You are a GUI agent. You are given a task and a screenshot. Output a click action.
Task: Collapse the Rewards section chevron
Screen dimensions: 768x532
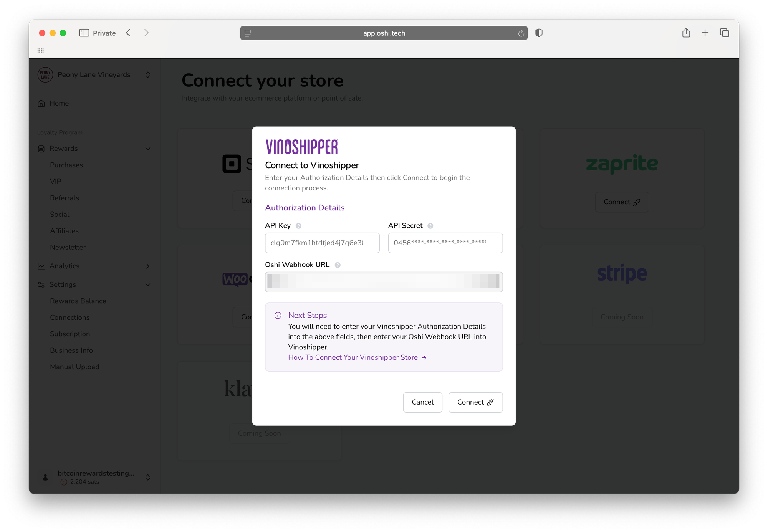[x=148, y=149]
